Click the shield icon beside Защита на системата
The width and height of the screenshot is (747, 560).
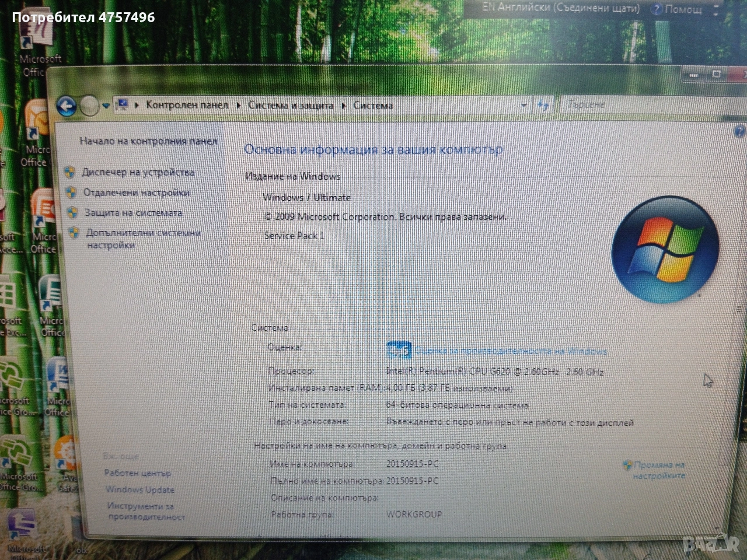pyautogui.click(x=72, y=212)
